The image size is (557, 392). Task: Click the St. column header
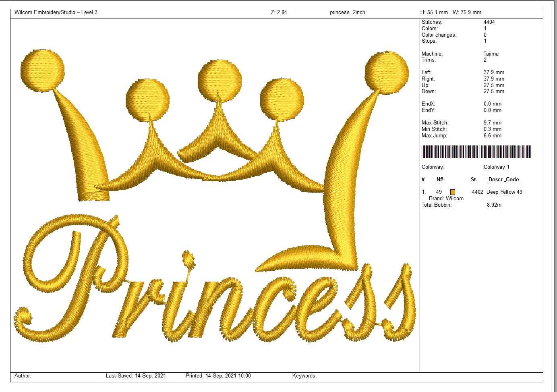click(474, 180)
